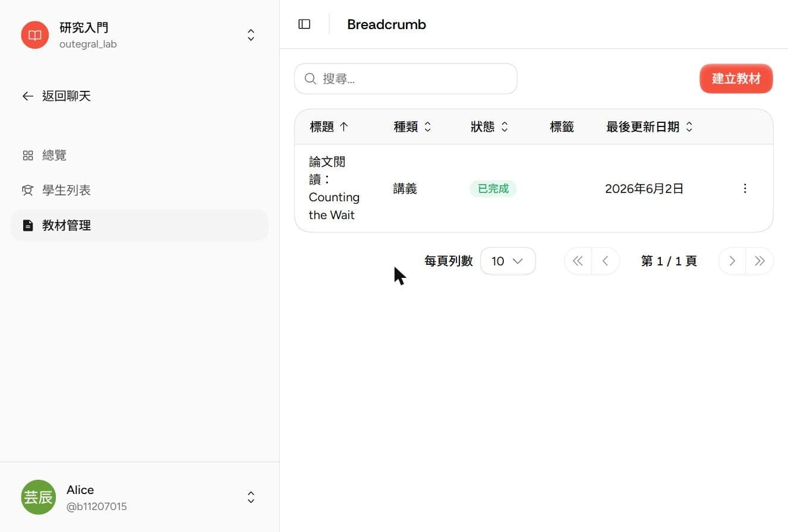Image resolution: width=788 pixels, height=532 pixels.
Task: Click the 2026年6月2日 date cell
Action: pos(644,189)
